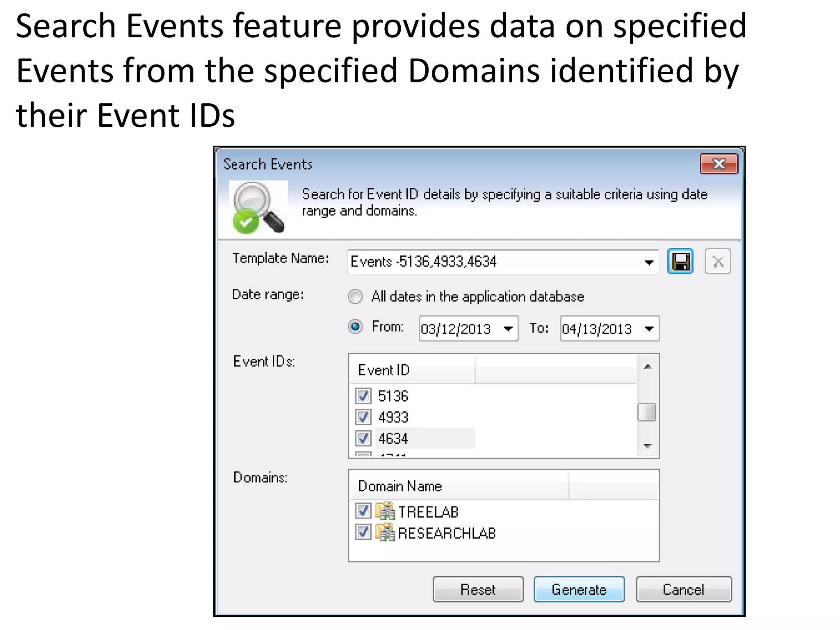Open the From date picker dropdown
The image size is (840, 630).
[508, 329]
